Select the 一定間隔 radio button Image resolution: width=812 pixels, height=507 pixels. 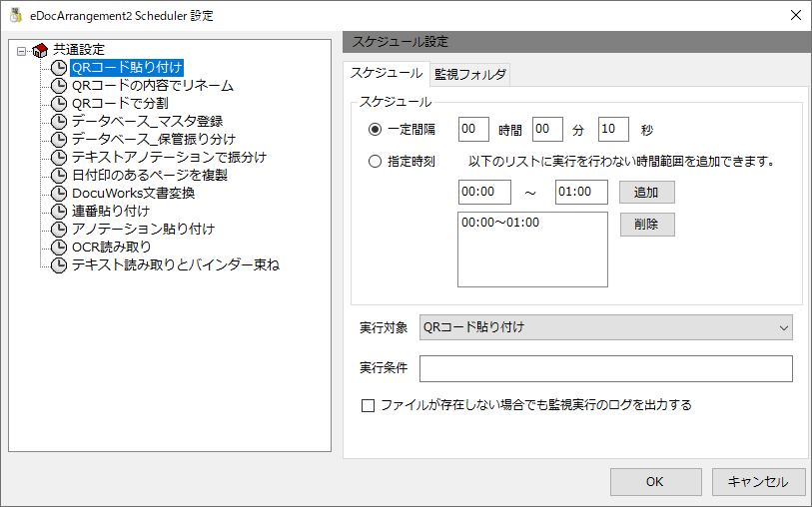tap(375, 130)
